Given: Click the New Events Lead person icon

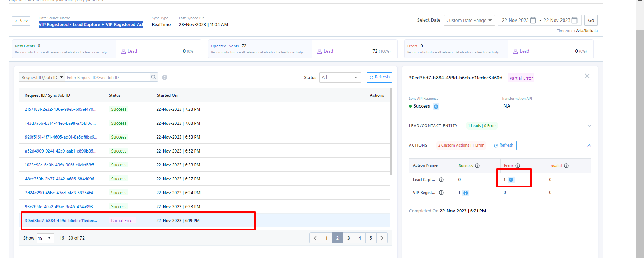Looking at the screenshot, I should (123, 51).
